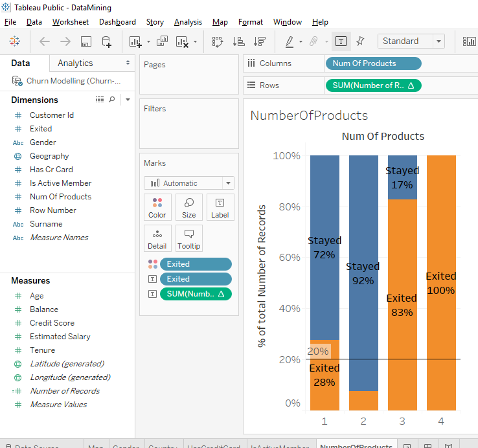Sort ascending using the toolbar icon
Image resolution: width=478 pixels, height=448 pixels.
tap(238, 41)
